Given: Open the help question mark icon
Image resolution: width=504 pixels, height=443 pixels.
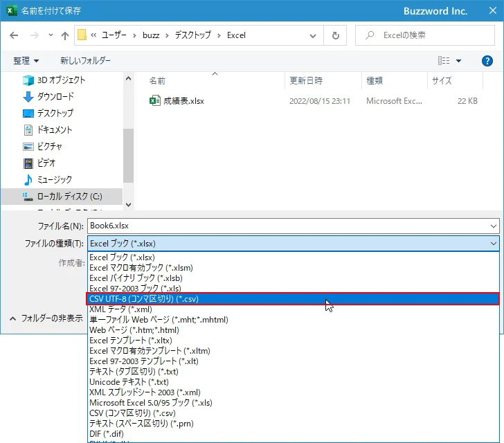Looking at the screenshot, I should (x=487, y=61).
